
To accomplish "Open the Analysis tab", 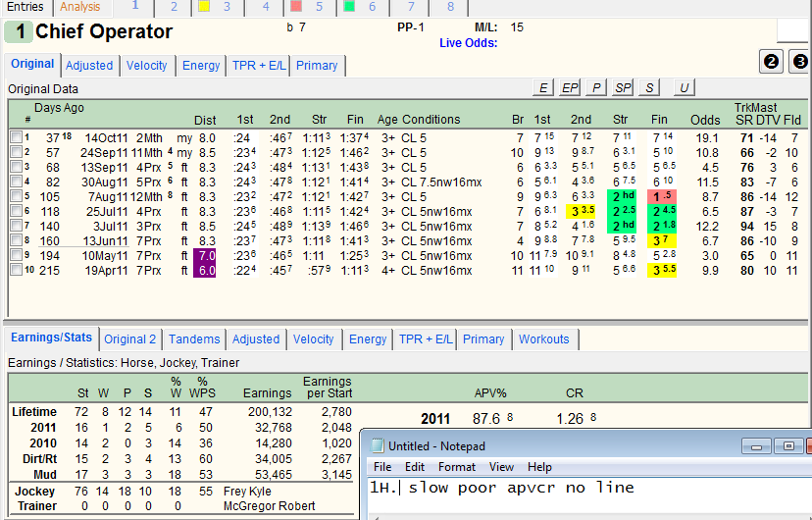I will coord(79,7).
